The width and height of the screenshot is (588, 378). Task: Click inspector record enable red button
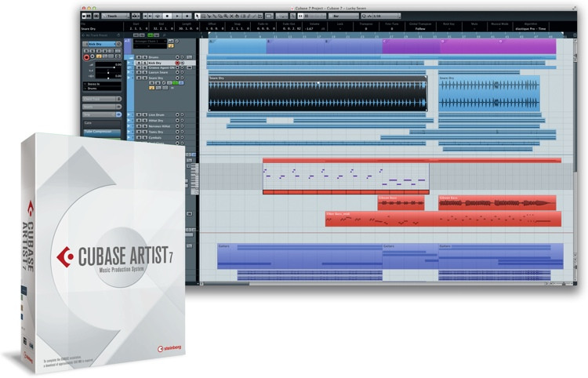[86, 57]
